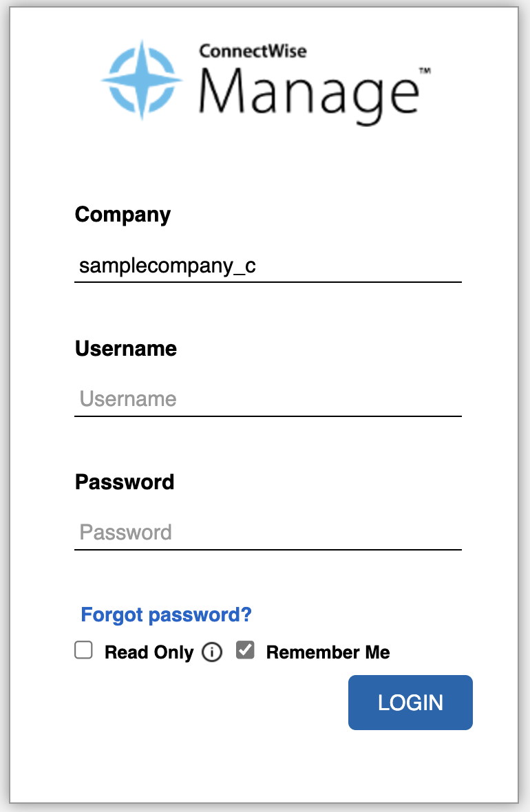Click the info icon next to Read Only
The image size is (530, 812).
(213, 652)
